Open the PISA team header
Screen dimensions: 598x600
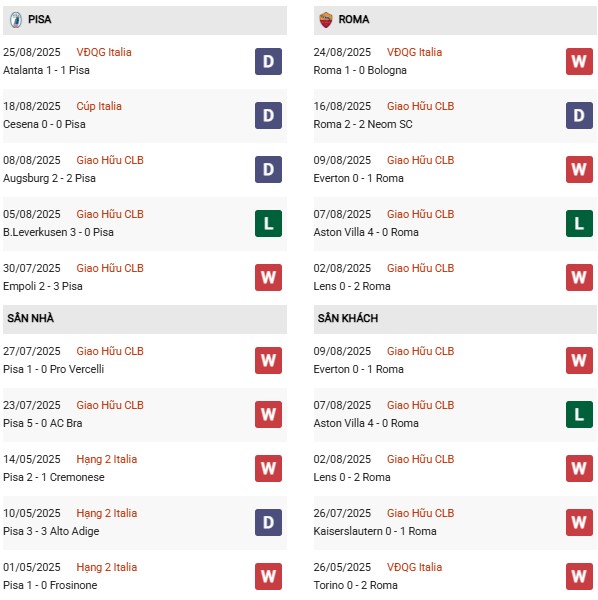[145, 20]
